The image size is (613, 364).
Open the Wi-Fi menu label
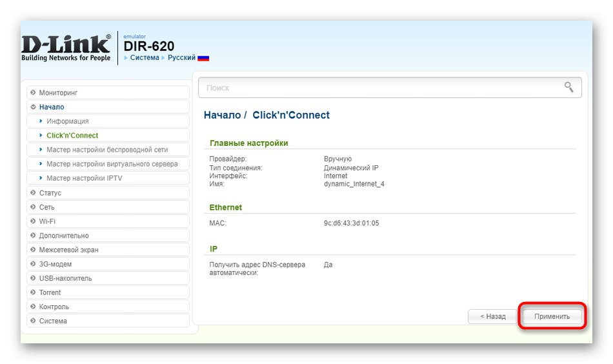(x=47, y=221)
